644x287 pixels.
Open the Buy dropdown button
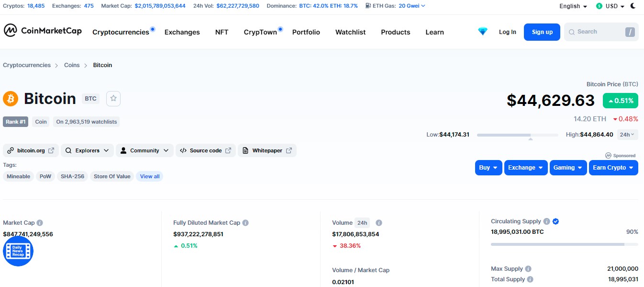pyautogui.click(x=489, y=168)
